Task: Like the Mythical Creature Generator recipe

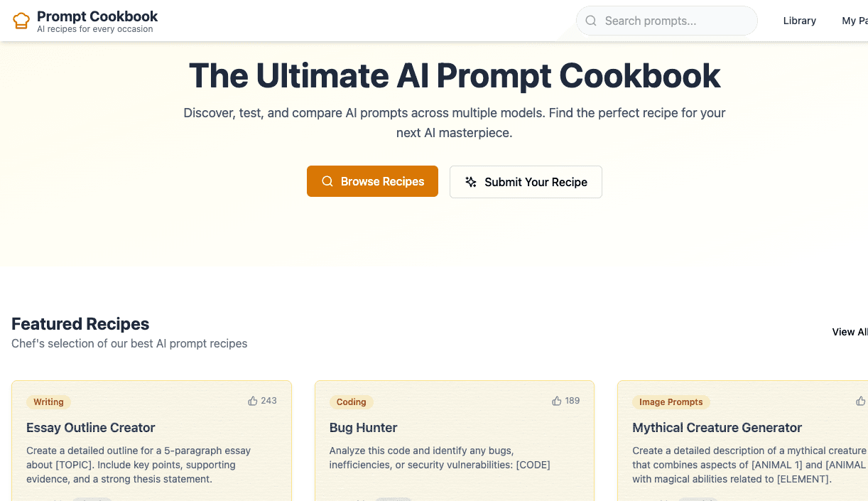Action: [860, 400]
